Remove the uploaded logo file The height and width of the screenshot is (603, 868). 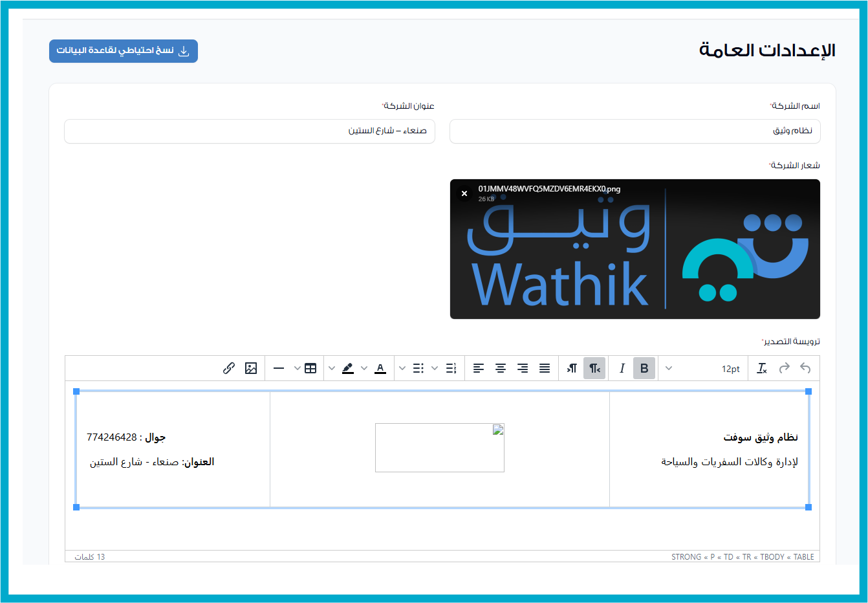[464, 193]
